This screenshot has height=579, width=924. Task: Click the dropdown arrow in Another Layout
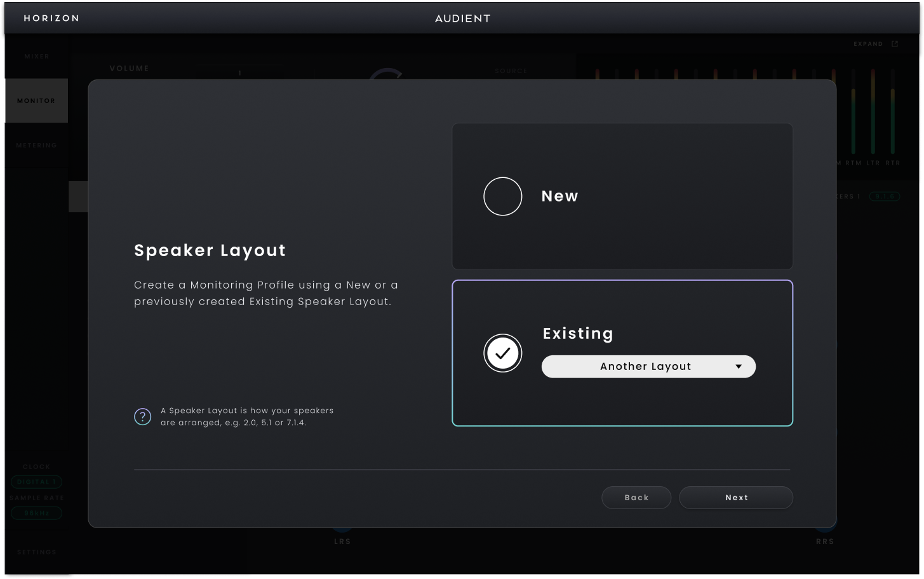click(x=739, y=367)
